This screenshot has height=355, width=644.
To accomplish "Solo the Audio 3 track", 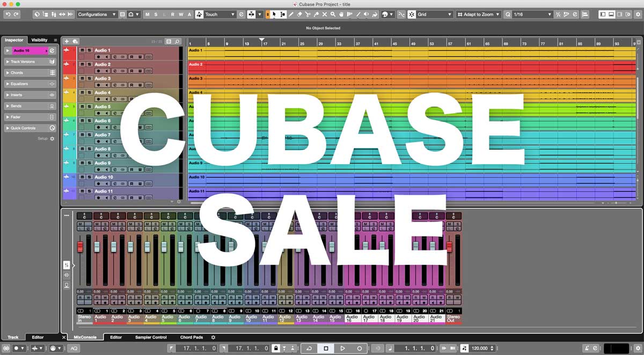I will [89, 78].
